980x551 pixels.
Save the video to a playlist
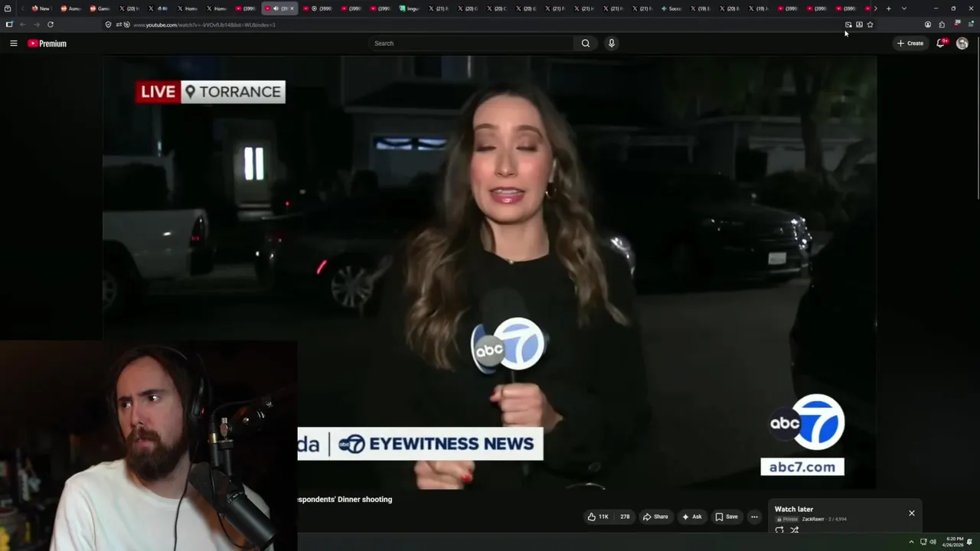coord(727,517)
